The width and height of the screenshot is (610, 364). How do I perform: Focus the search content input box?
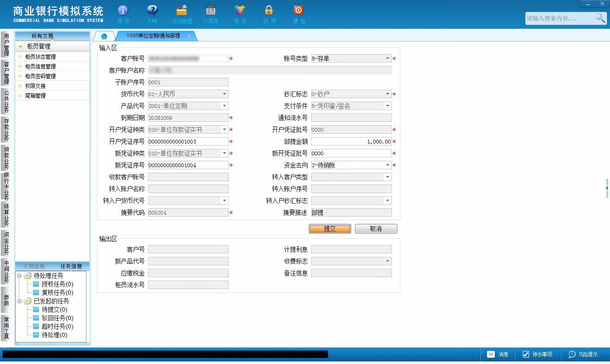coord(560,18)
